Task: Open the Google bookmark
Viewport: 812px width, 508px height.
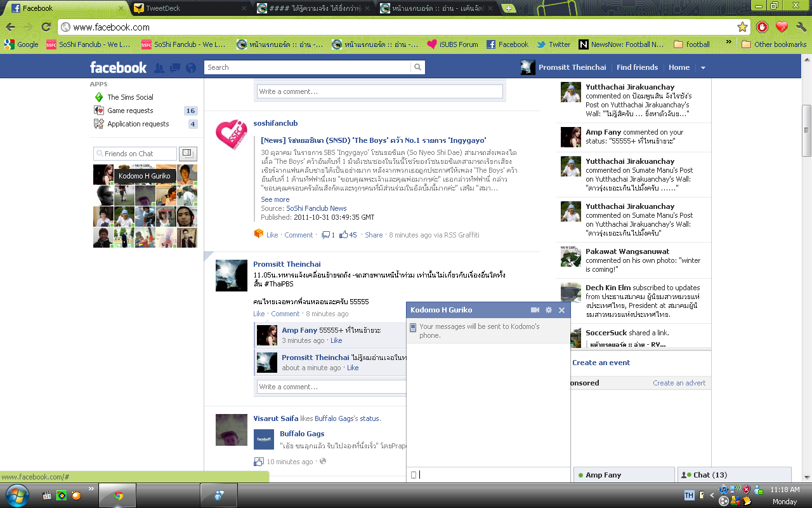Action: pos(22,44)
